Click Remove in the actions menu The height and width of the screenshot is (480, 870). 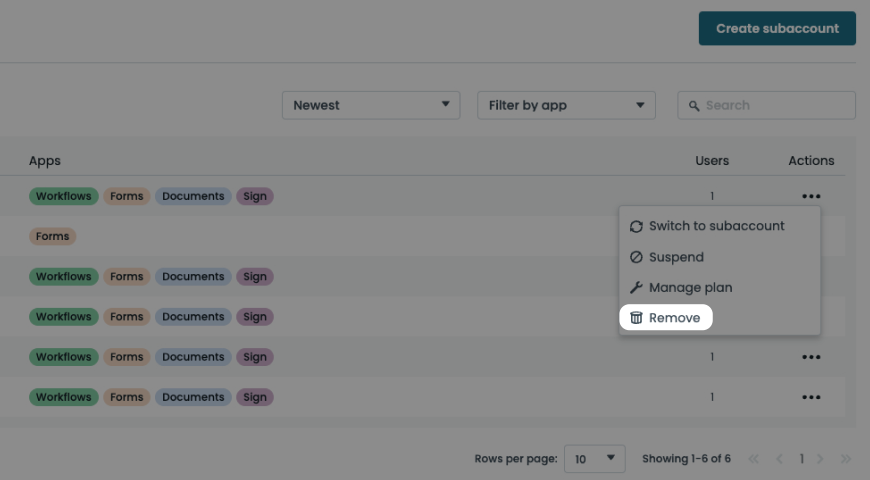coord(674,318)
